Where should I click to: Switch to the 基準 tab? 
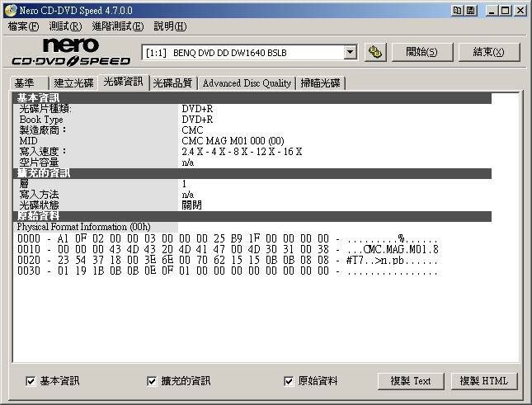click(x=30, y=83)
